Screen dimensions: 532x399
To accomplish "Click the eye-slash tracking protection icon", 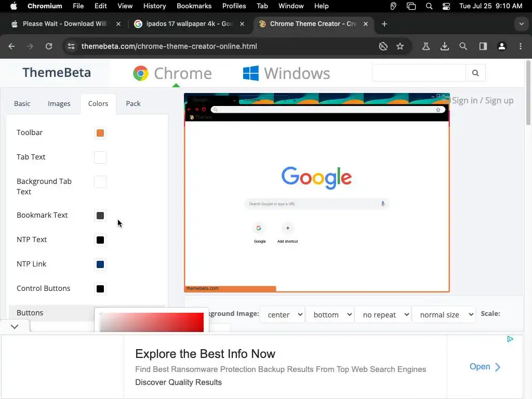I will [x=383, y=46].
